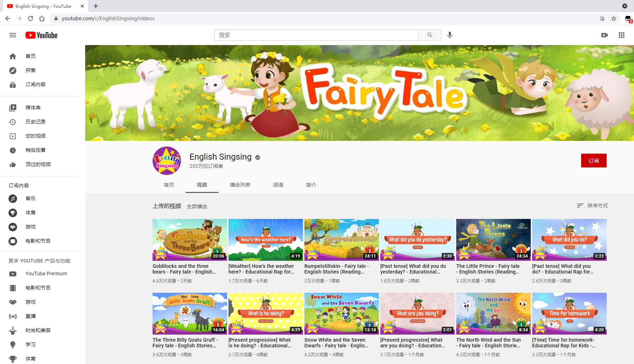The height and width of the screenshot is (364, 634).
Task: Open the YouTube apps grid icon
Action: (x=622, y=35)
